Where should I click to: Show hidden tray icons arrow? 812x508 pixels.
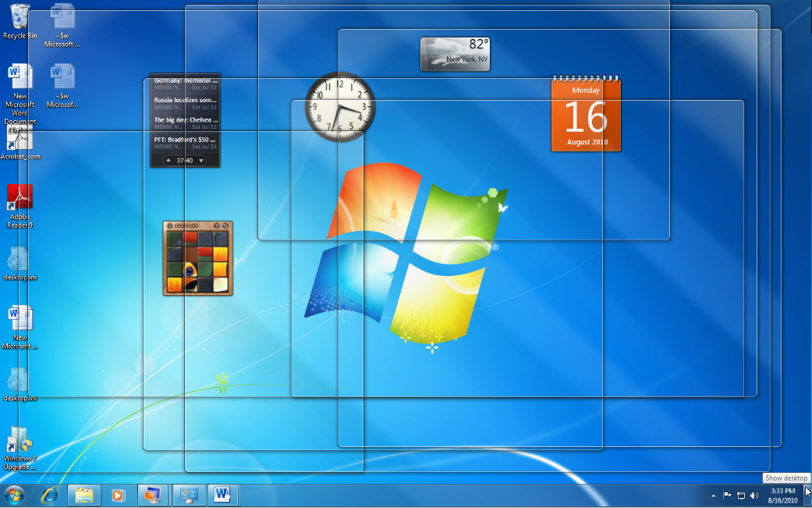(714, 496)
